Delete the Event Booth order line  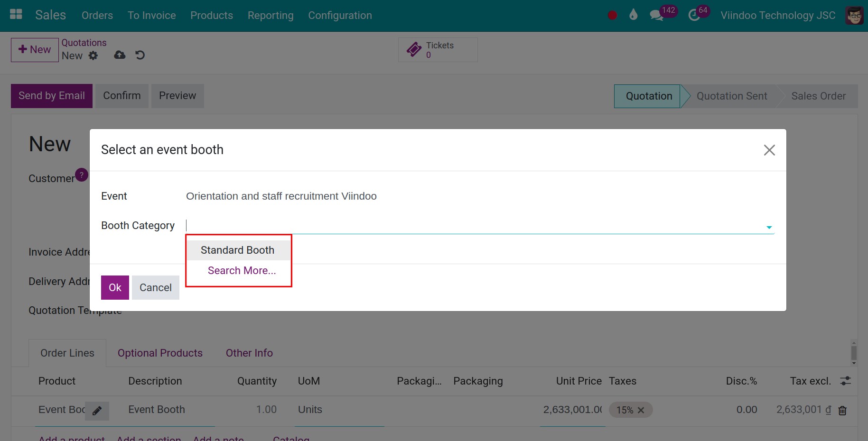click(842, 411)
